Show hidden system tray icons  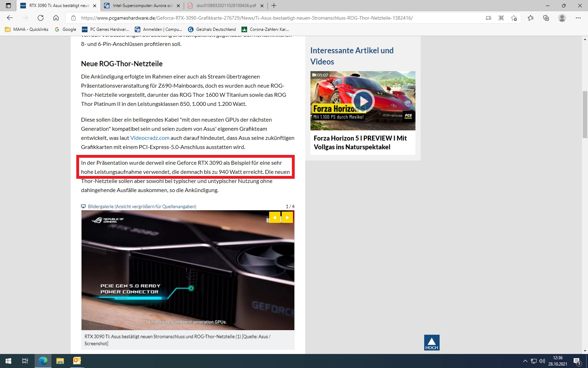(x=525, y=361)
